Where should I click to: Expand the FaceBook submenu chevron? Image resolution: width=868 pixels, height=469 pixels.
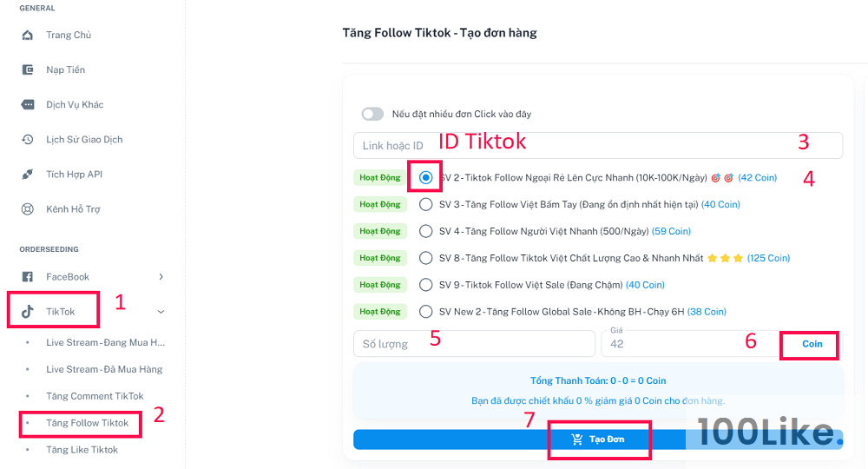[x=161, y=277]
